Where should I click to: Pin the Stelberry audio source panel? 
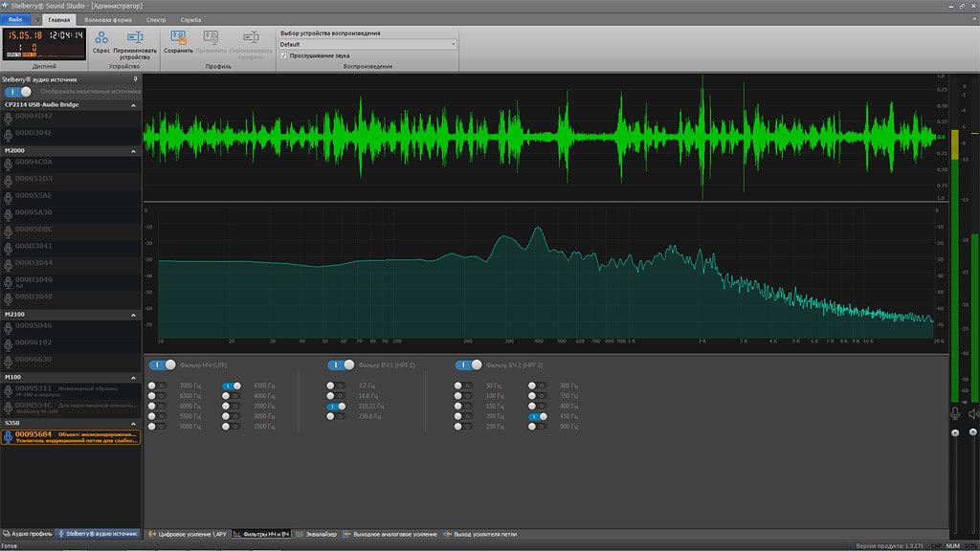(135, 79)
